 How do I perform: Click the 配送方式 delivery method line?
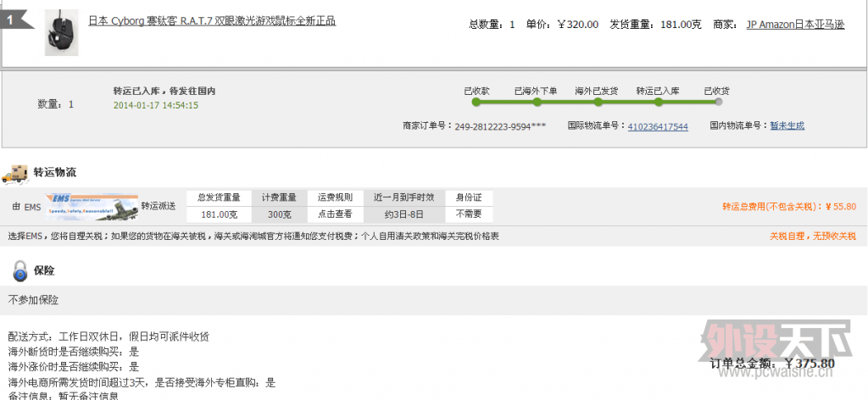pyautogui.click(x=108, y=336)
